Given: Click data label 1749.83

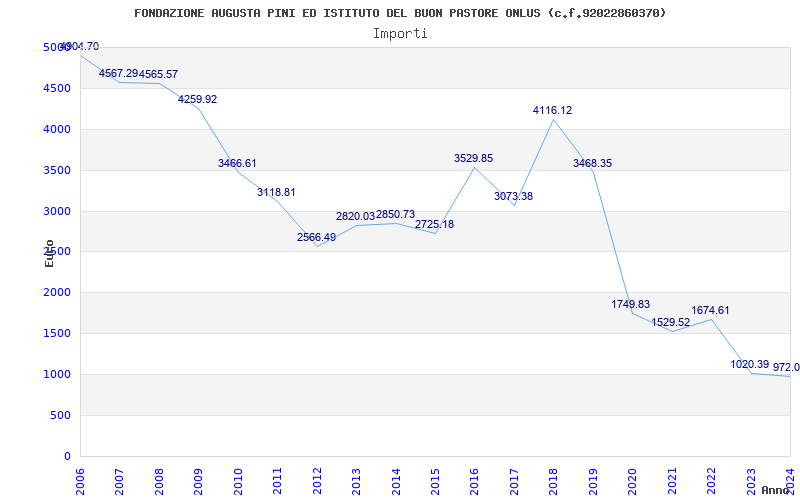Looking at the screenshot, I should [x=631, y=304].
